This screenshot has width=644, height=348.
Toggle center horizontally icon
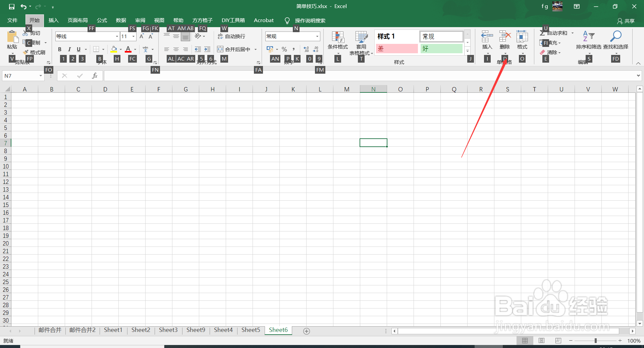(176, 49)
